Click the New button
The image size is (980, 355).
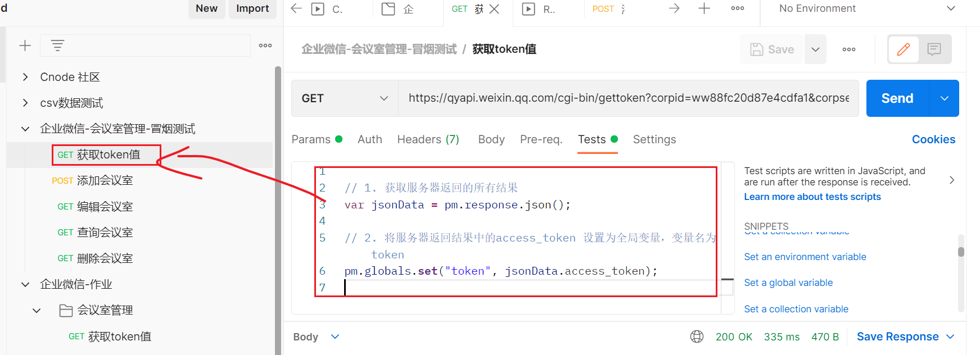point(206,8)
